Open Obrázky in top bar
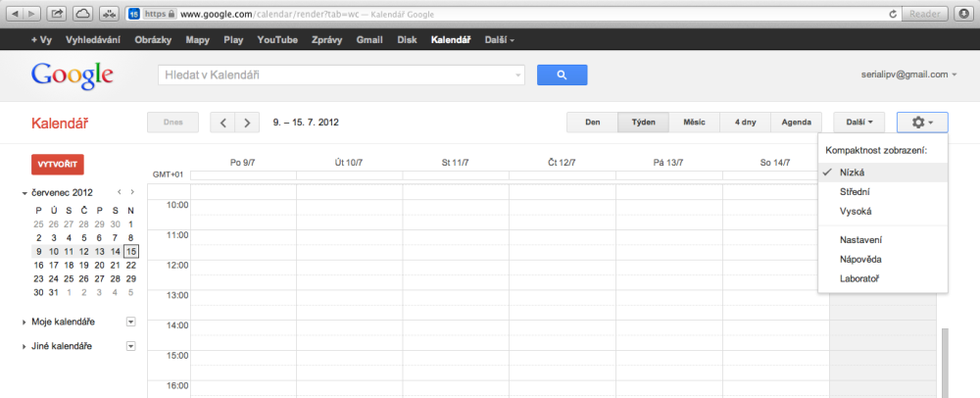 [153, 39]
